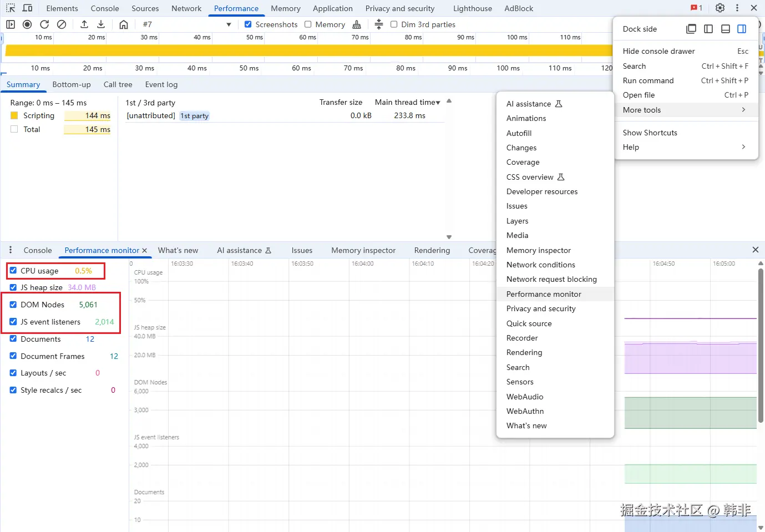This screenshot has width=765, height=532.
Task: Click the 1st party badge
Action: [194, 116]
